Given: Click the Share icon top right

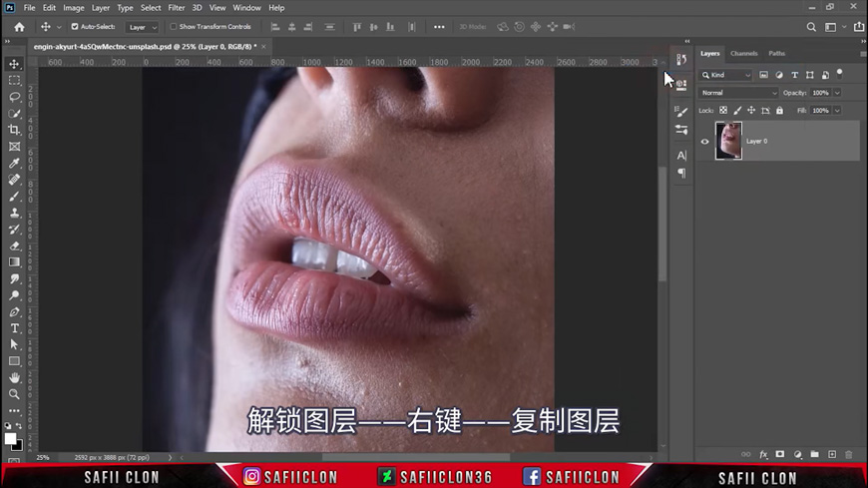Looking at the screenshot, I should [859, 27].
